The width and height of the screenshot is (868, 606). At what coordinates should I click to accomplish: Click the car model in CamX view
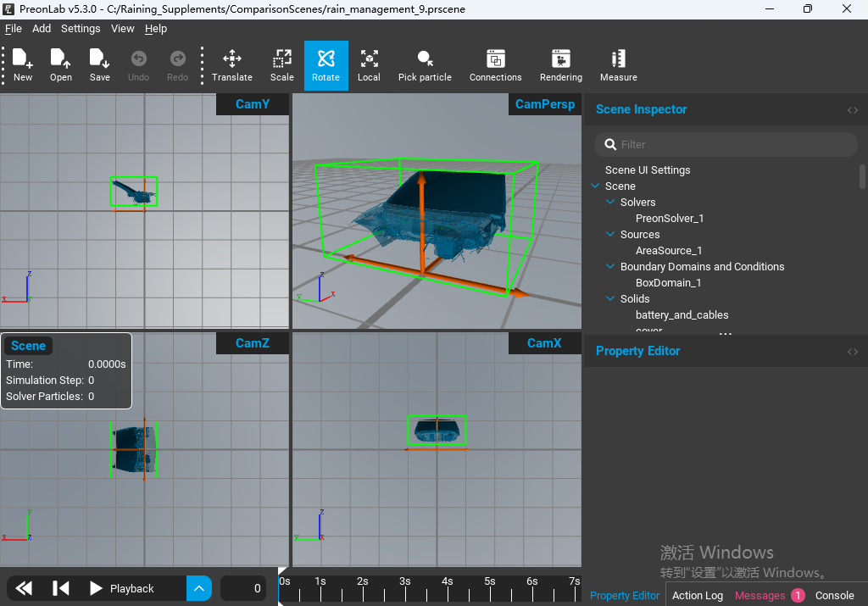pyautogui.click(x=437, y=430)
